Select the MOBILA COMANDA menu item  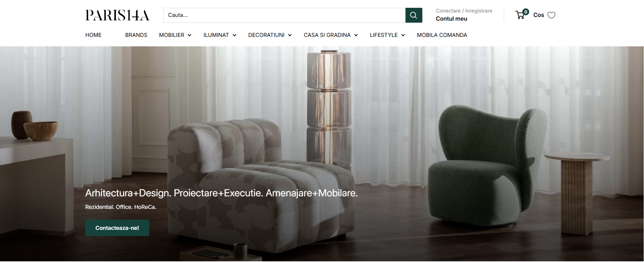coord(442,35)
